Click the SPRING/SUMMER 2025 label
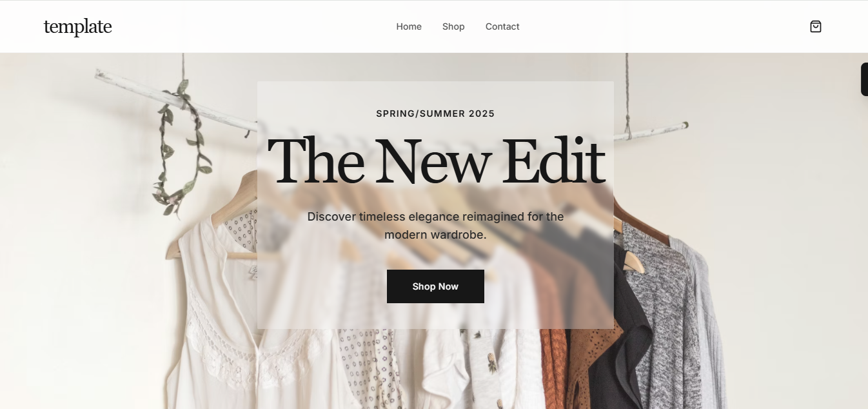 [x=435, y=114]
